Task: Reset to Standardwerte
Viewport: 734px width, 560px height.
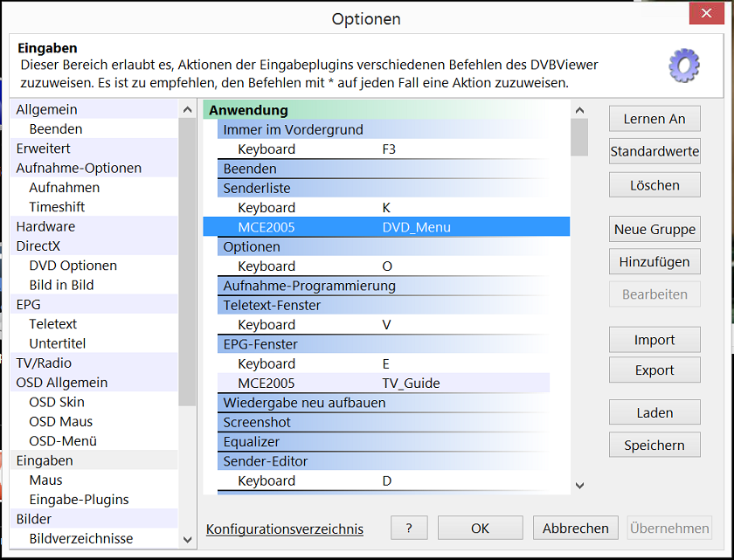Action: (x=654, y=151)
